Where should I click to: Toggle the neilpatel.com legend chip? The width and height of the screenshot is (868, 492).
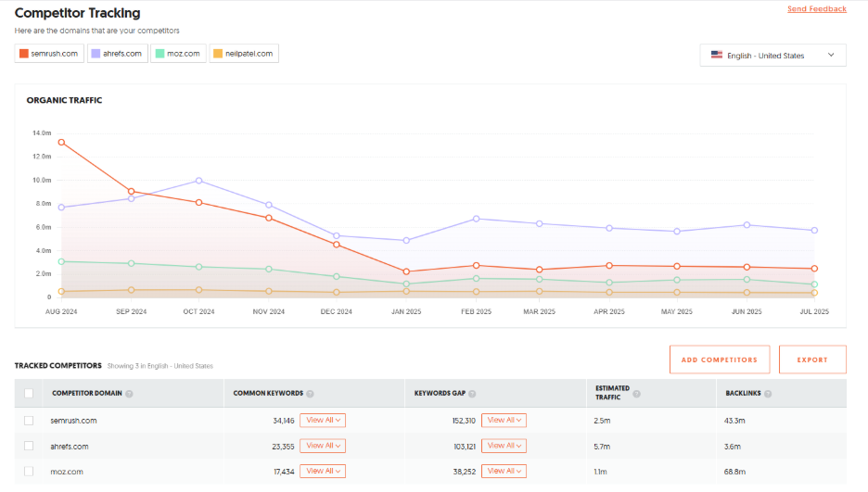[244, 54]
